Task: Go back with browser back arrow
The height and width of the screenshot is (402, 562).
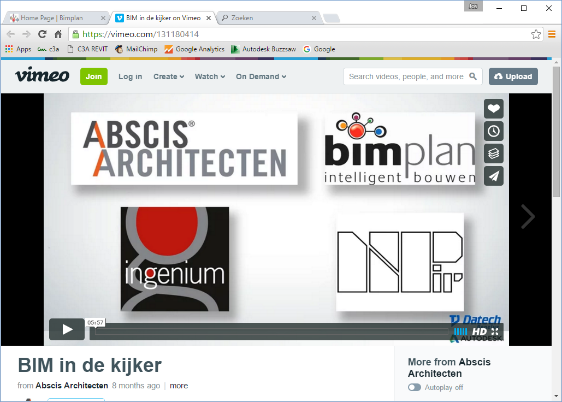Action: tap(11, 34)
